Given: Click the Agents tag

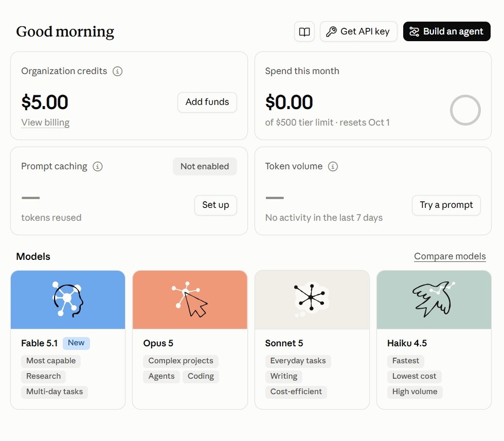Looking at the screenshot, I should tap(161, 376).
